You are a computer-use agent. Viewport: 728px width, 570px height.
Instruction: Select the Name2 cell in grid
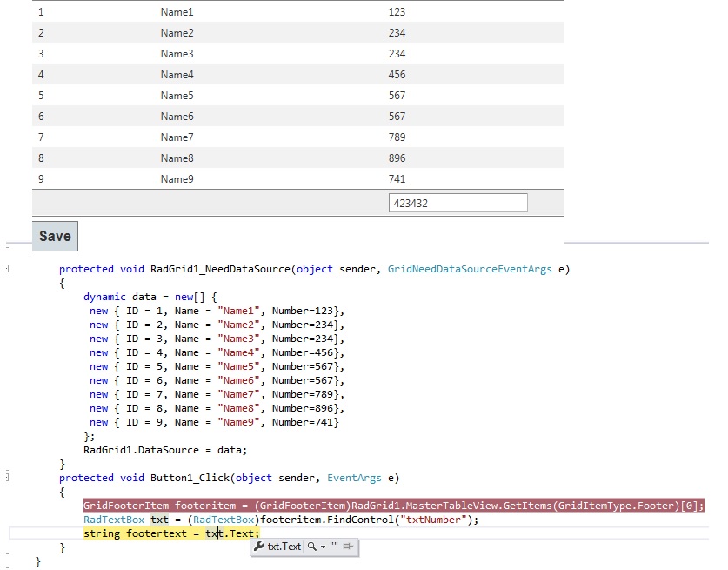[177, 33]
